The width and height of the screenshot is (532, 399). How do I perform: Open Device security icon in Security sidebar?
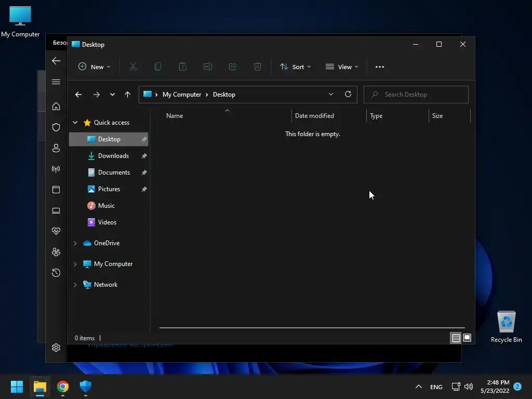coord(56,211)
